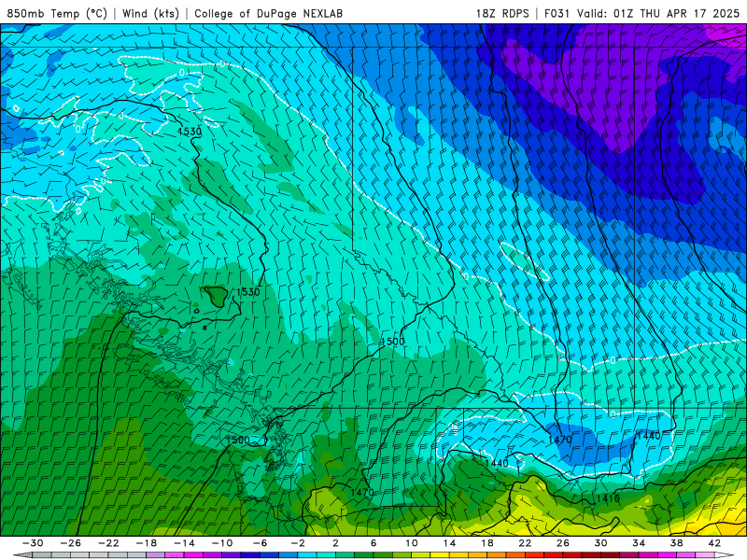Image resolution: width=747 pixels, height=560 pixels.
Task: Click the positive 18 color scale label
Action: (486, 543)
